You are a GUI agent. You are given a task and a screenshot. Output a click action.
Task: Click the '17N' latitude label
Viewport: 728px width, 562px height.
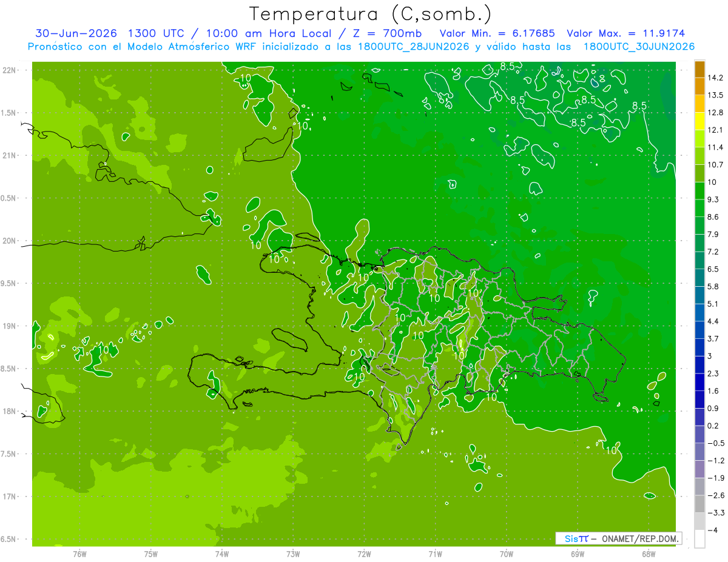10,497
